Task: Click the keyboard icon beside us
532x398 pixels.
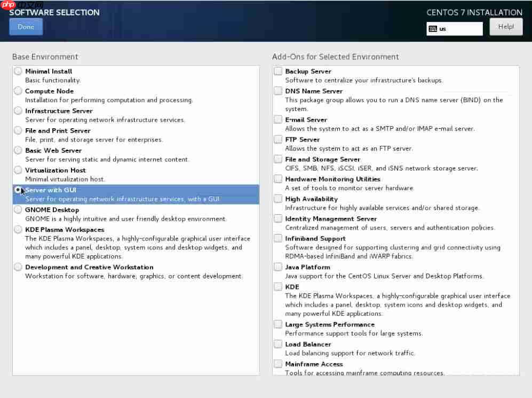Action: pyautogui.click(x=433, y=29)
